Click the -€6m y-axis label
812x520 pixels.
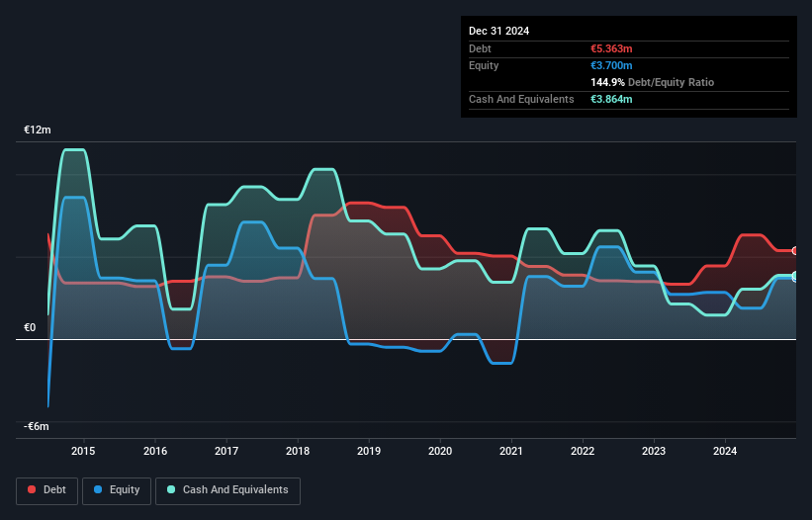coord(37,426)
